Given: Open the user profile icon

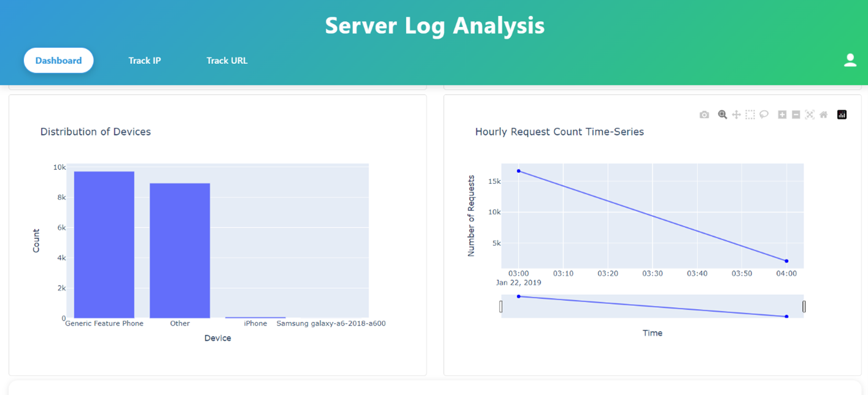Looking at the screenshot, I should [850, 60].
